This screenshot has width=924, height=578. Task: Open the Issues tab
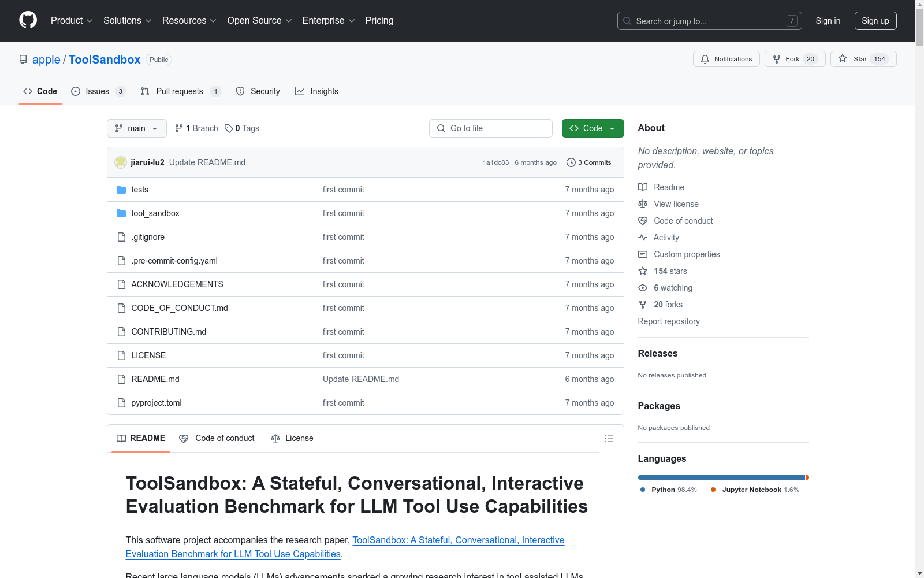point(98,91)
